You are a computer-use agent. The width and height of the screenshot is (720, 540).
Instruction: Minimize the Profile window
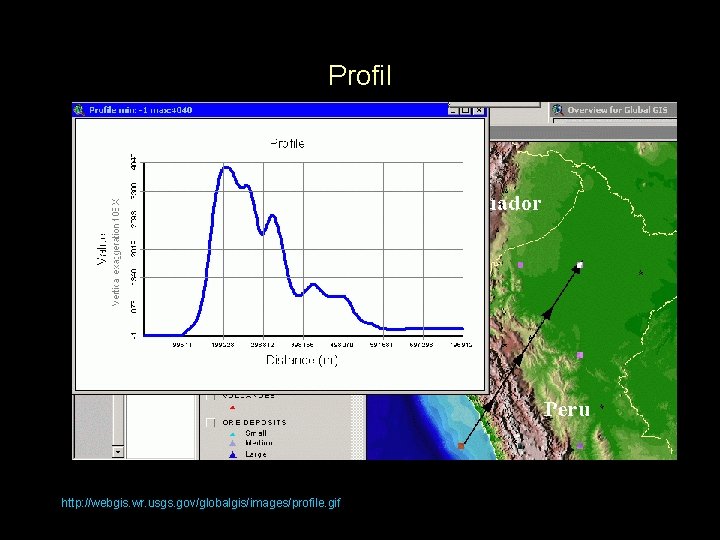[453, 110]
